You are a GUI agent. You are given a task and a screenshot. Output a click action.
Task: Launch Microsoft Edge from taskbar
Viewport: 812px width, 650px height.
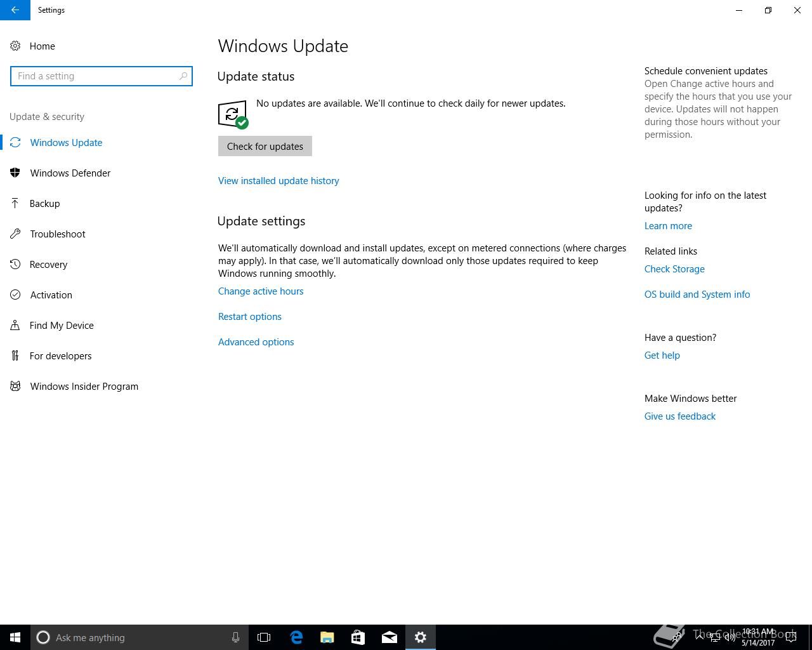[296, 637]
